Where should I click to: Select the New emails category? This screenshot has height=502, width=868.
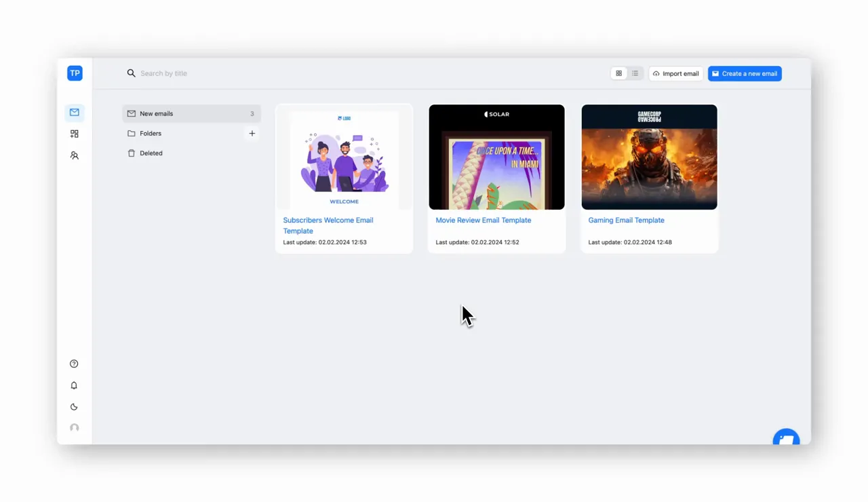coord(191,114)
